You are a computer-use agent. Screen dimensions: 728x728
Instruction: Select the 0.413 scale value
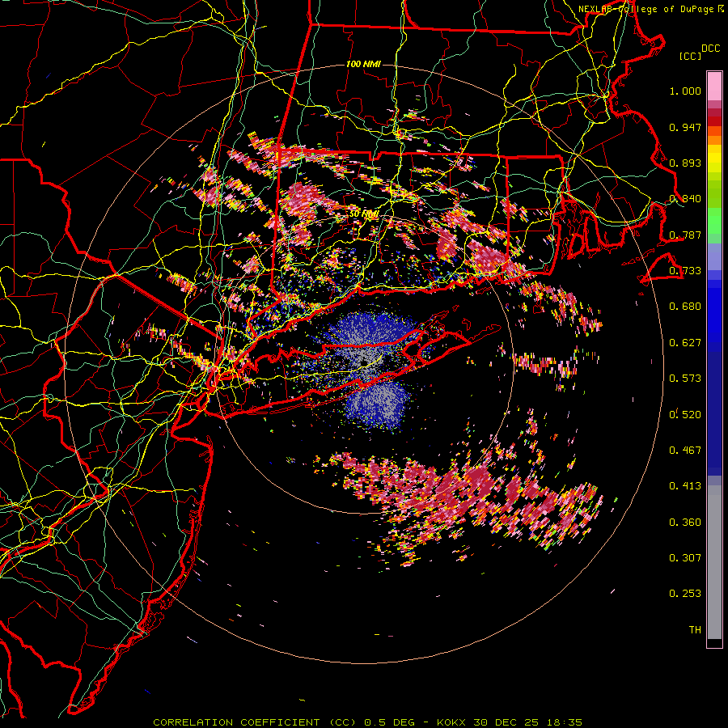pyautogui.click(x=685, y=486)
